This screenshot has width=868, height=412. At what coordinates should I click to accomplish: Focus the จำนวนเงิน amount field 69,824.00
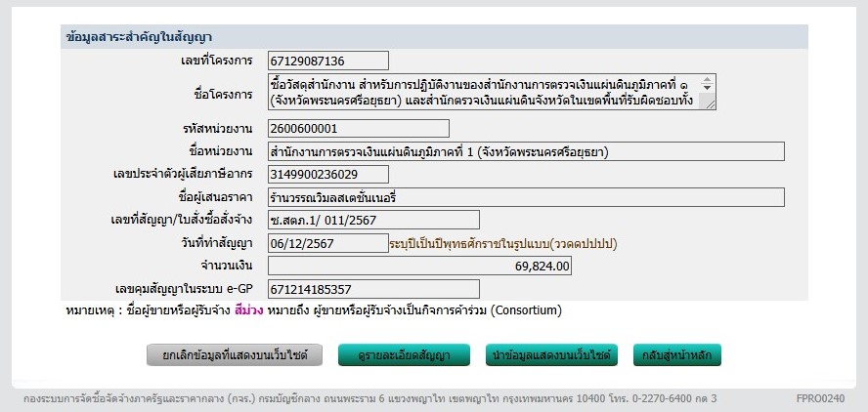pos(420,266)
